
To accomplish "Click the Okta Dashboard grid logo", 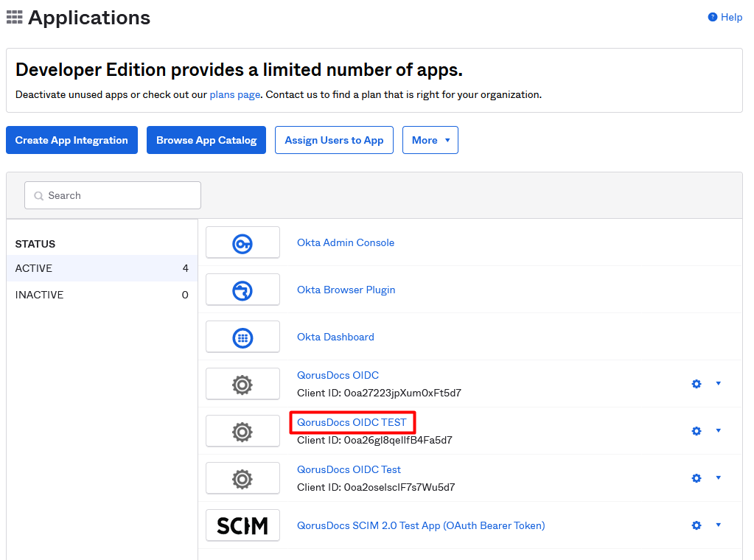I will pos(242,337).
